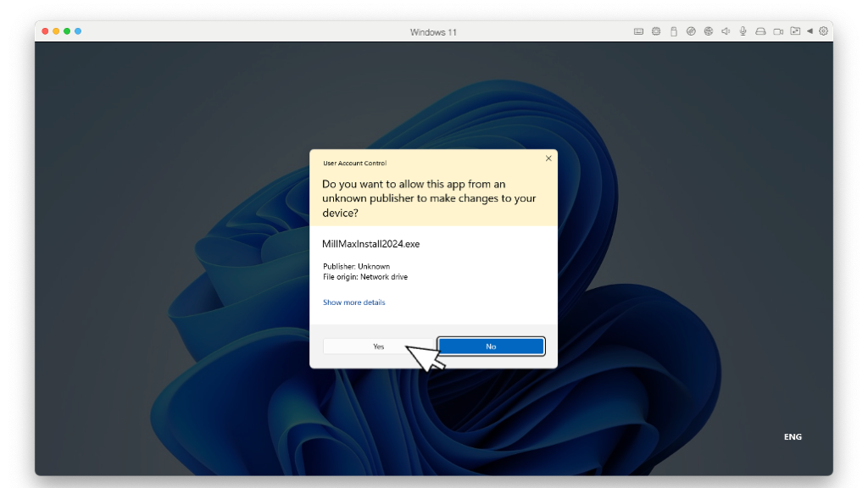The height and width of the screenshot is (488, 868).
Task: Open VM settings gear icon
Action: pyautogui.click(x=824, y=31)
